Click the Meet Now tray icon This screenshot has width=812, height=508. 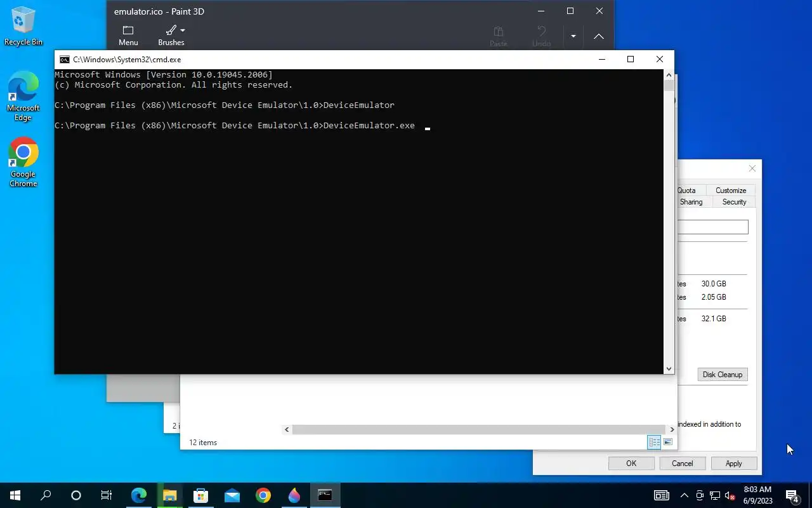[700, 495]
